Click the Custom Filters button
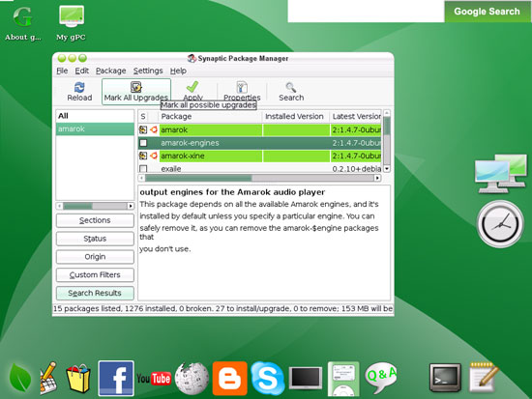The width and height of the screenshot is (532, 399). 95,275
